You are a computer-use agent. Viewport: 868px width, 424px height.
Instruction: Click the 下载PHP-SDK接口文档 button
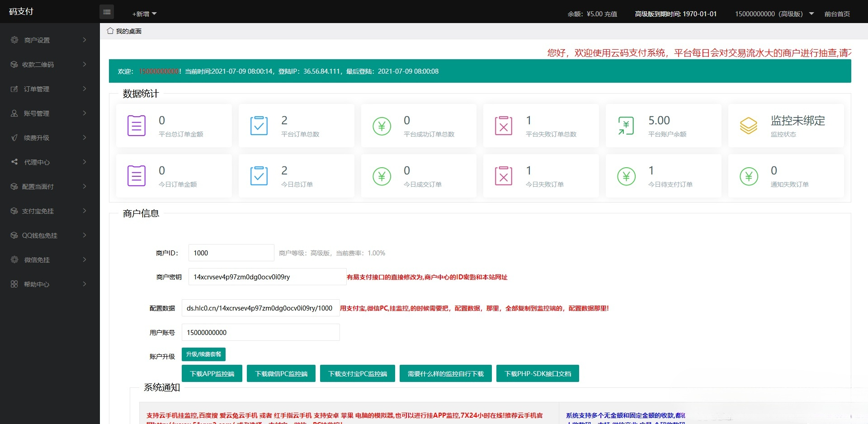(x=538, y=374)
